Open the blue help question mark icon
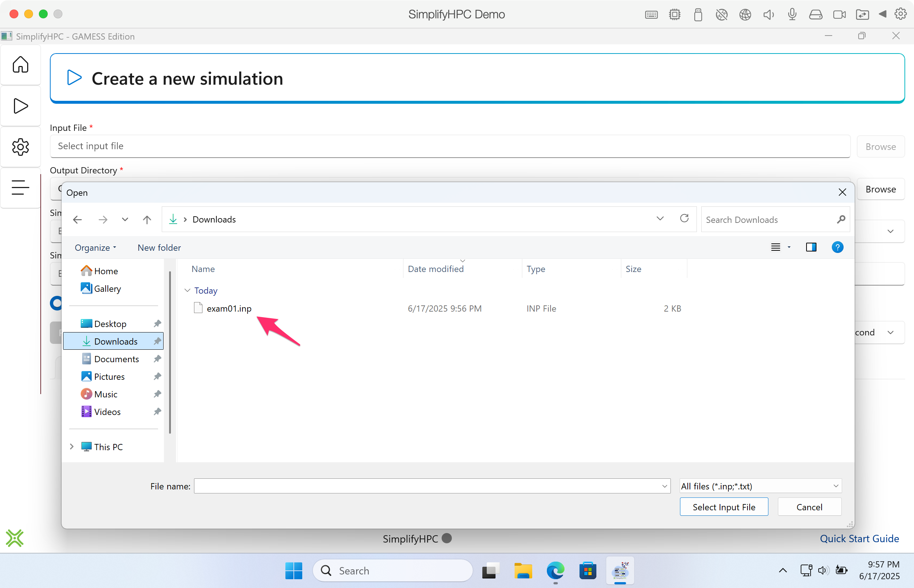The width and height of the screenshot is (914, 588). (837, 247)
